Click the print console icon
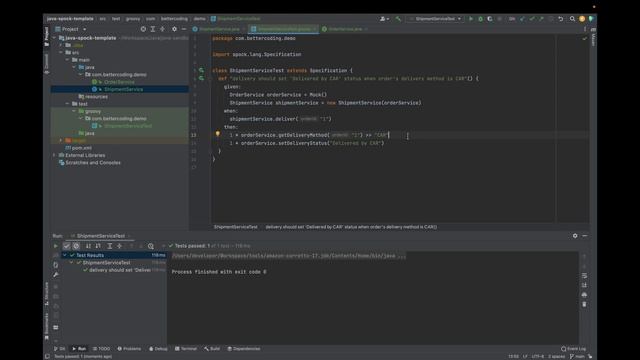The image size is (640, 360). pos(584,294)
